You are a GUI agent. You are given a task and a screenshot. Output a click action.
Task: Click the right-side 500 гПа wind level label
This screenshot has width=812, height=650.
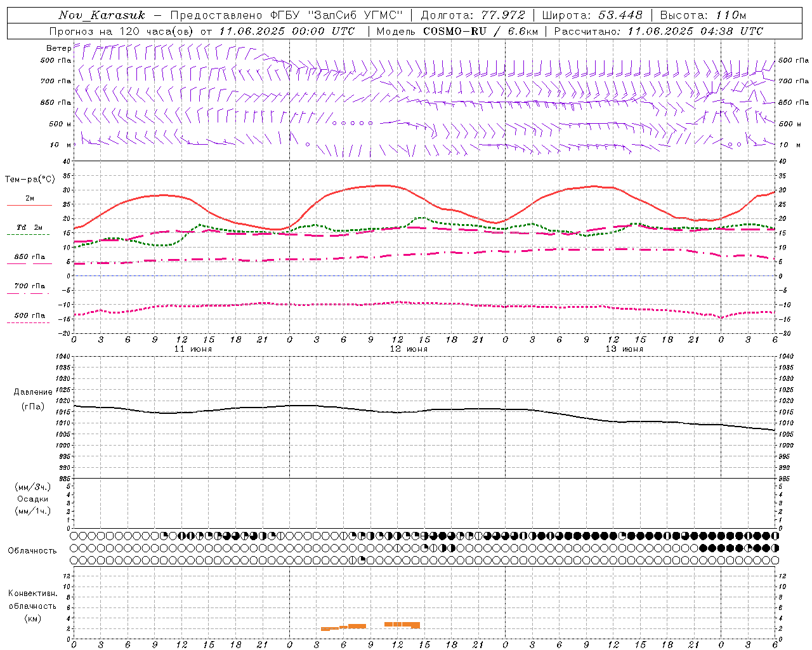(794, 60)
